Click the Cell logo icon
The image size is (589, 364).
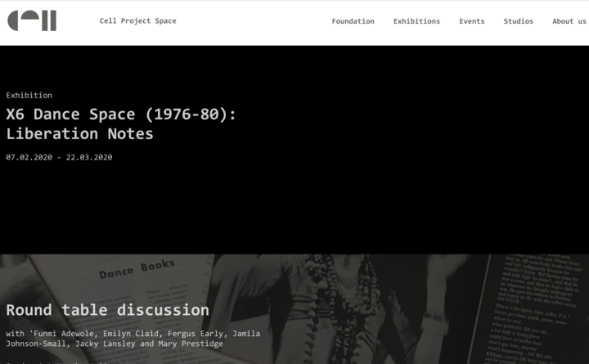click(32, 20)
